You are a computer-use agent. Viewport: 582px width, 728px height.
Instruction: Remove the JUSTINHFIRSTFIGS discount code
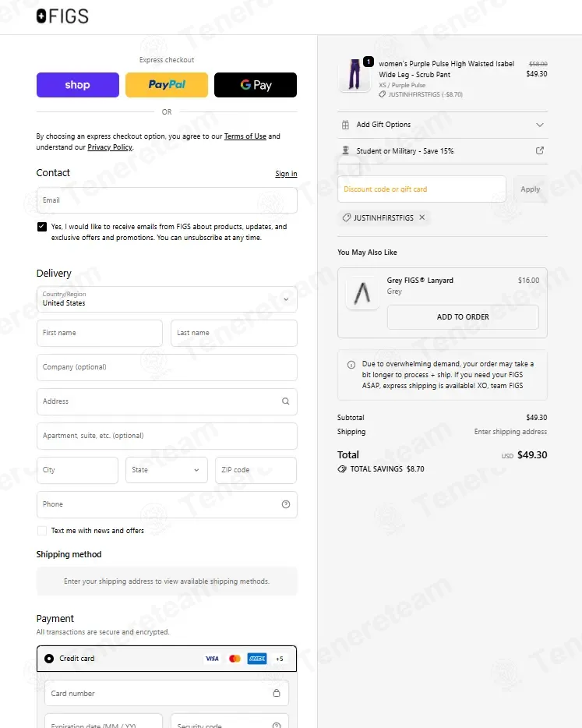[x=422, y=217]
